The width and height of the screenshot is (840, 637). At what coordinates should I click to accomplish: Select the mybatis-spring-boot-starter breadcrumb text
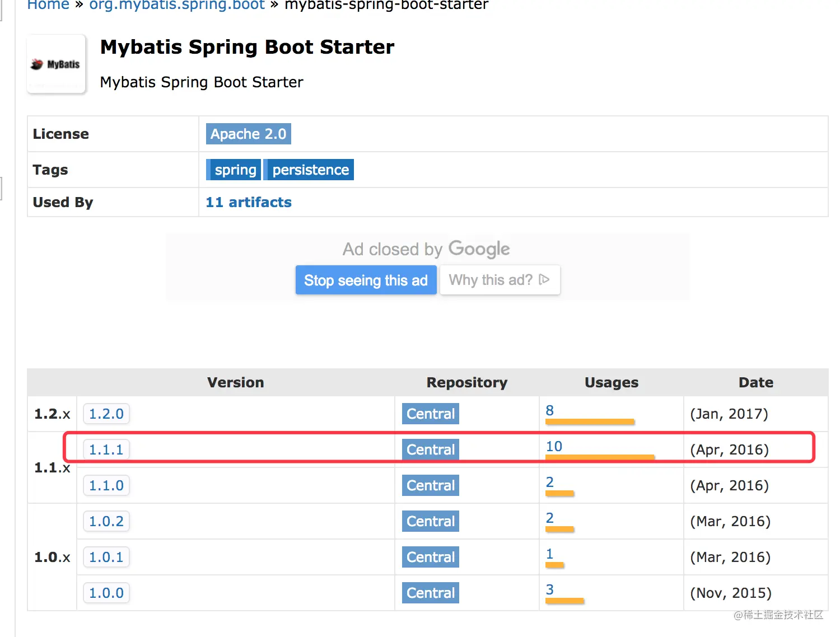(386, 5)
